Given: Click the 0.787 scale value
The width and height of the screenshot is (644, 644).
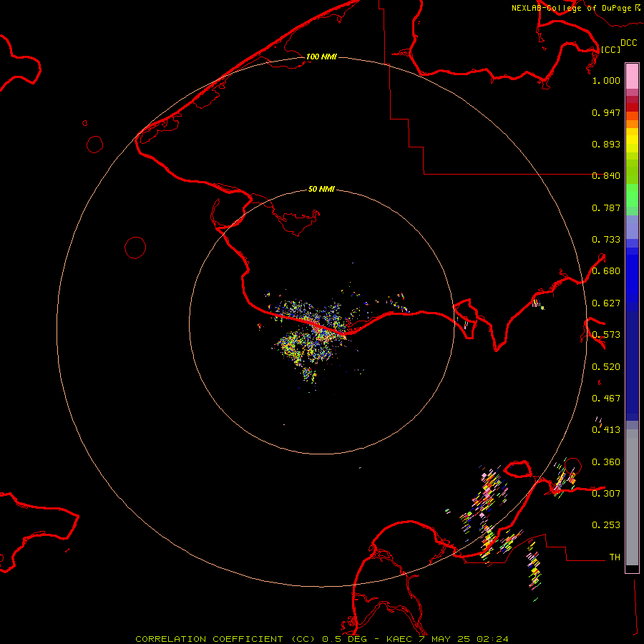Looking at the screenshot, I should (606, 208).
